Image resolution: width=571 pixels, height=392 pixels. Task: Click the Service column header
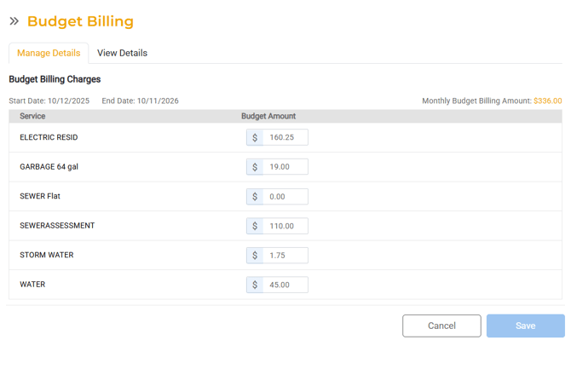[x=32, y=116]
